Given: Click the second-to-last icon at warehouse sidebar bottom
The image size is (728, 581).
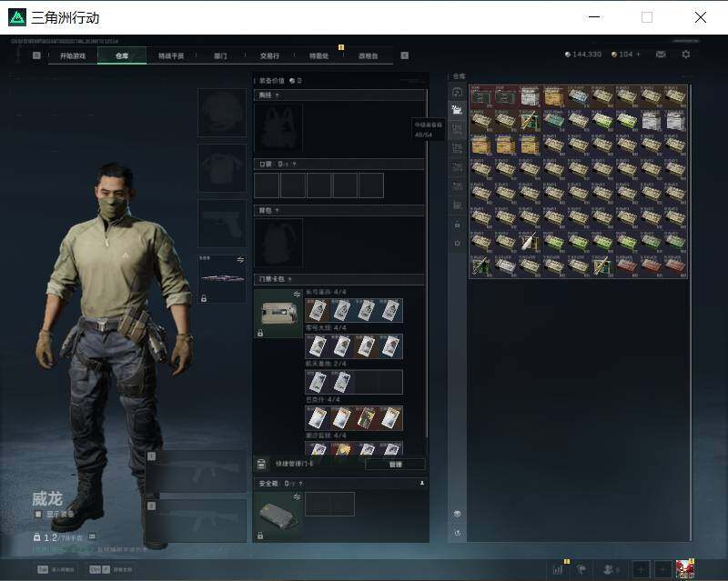Looking at the screenshot, I should pyautogui.click(x=457, y=514).
